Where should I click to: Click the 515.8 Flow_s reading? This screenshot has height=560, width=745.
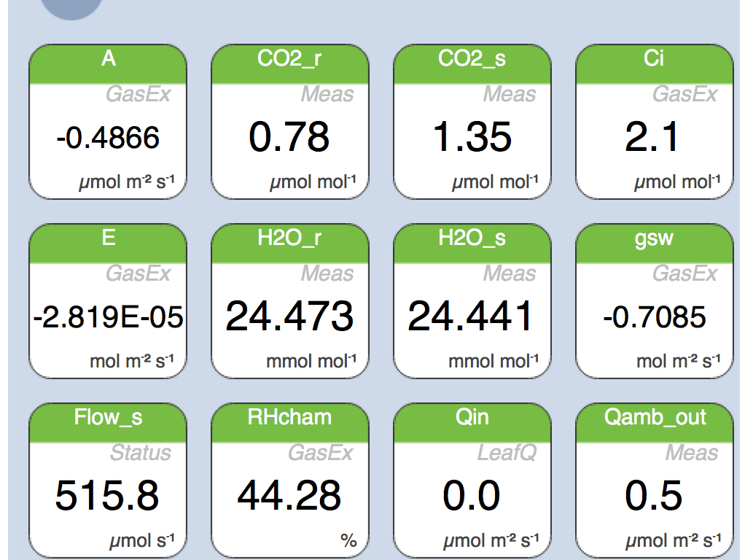(107, 497)
